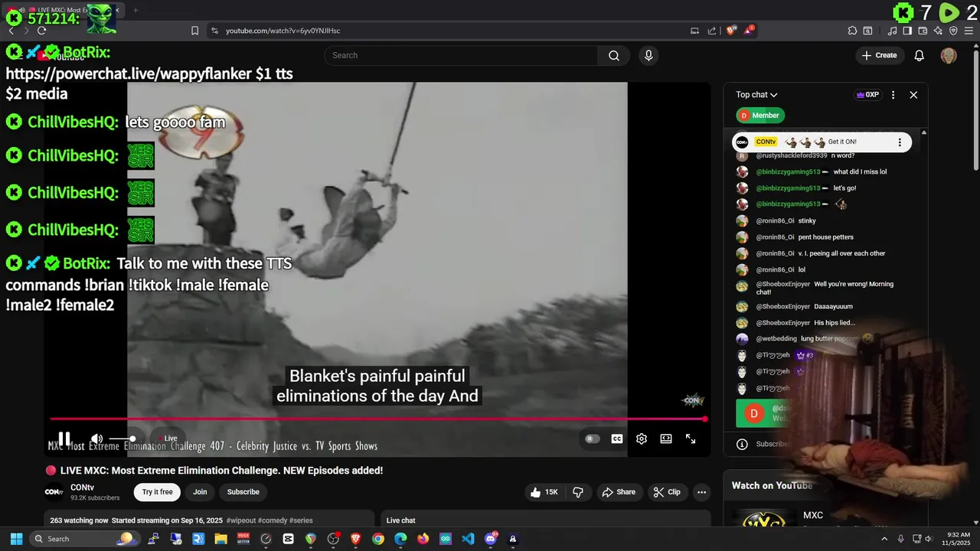
Task: Enter fullscreen mode
Action: (x=691, y=439)
